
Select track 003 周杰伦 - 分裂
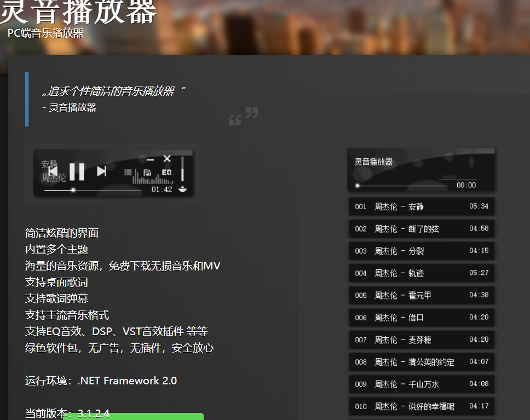[x=422, y=251]
